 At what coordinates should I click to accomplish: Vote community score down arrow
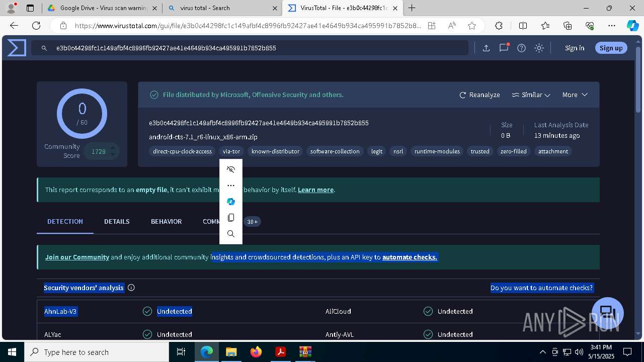[113, 155]
